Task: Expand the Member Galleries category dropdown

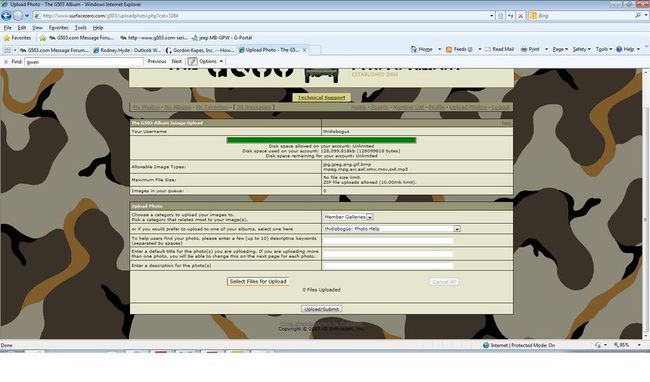Action: click(x=370, y=217)
